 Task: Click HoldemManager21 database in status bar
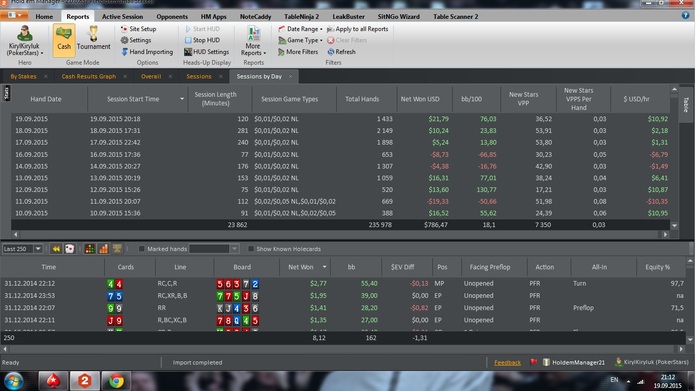click(x=574, y=362)
